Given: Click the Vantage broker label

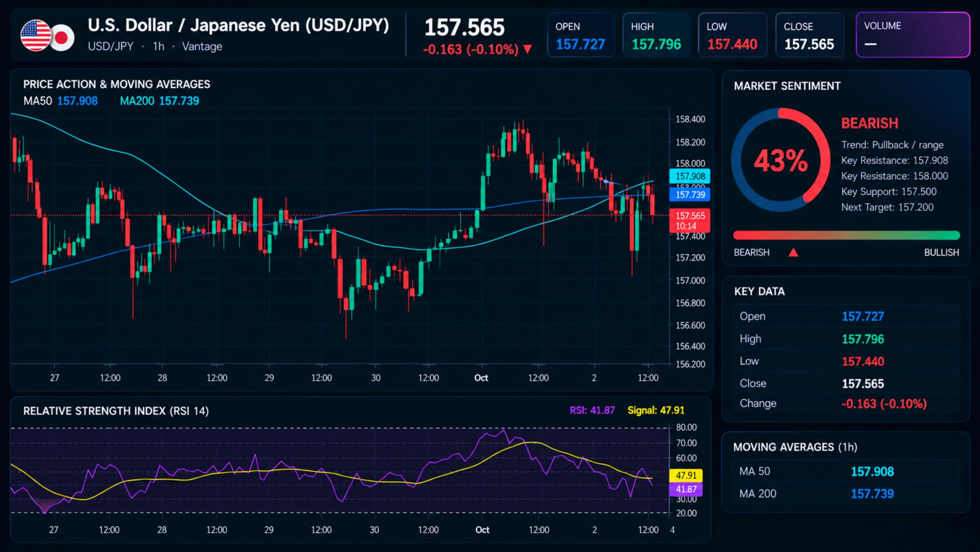Looking at the screenshot, I should tap(202, 47).
